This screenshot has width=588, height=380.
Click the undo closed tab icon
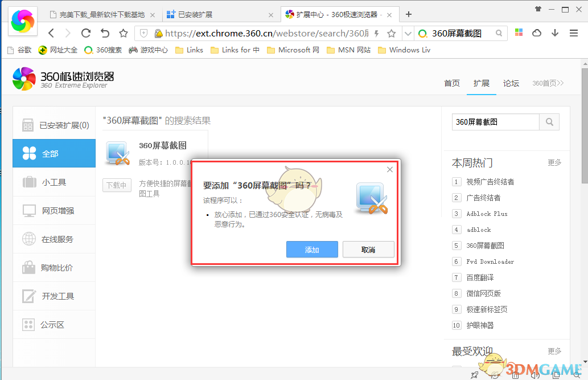click(x=105, y=34)
